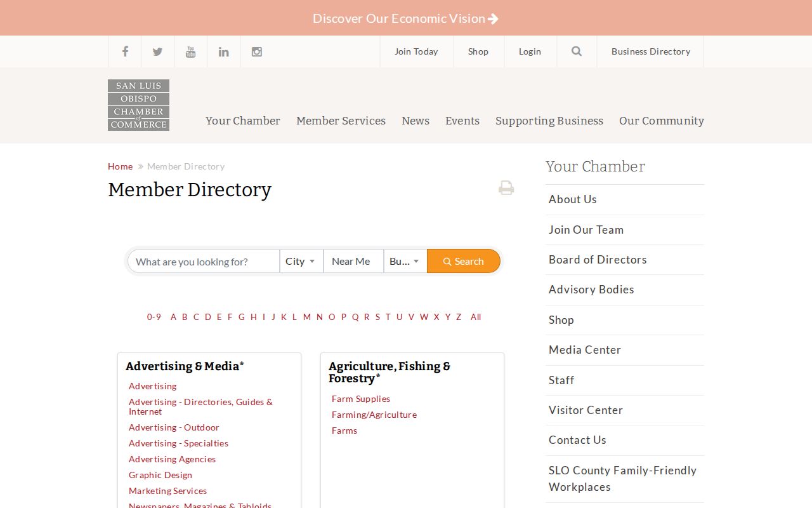Screen dimensions: 812x508
Task: Click the Discover Our Economic Vision banner
Action: pyautogui.click(x=406, y=18)
